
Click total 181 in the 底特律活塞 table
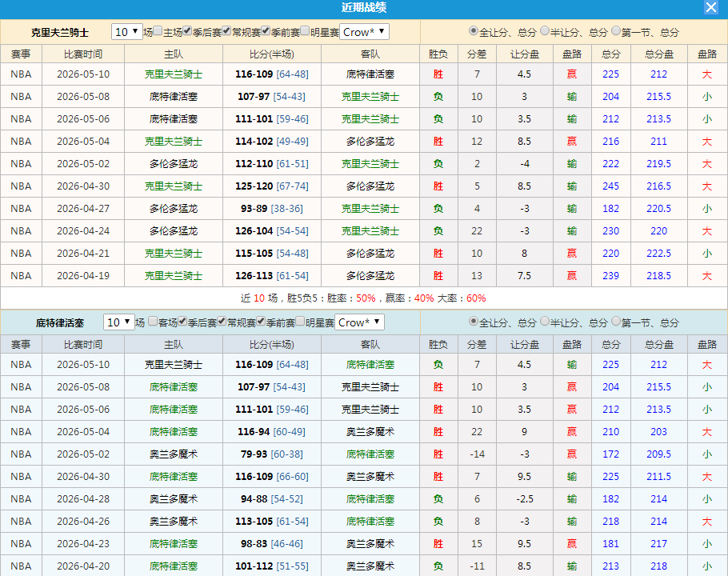click(610, 543)
